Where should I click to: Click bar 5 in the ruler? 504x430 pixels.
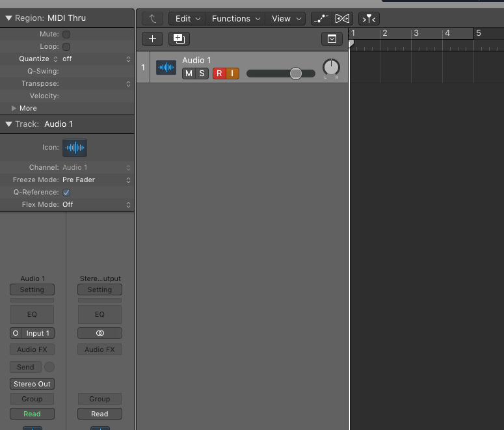coord(478,33)
